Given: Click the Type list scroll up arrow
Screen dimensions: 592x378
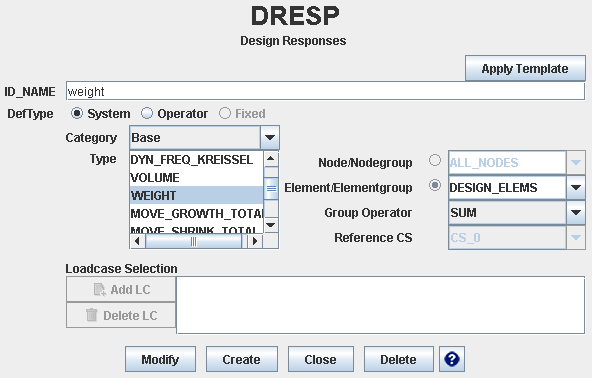Looking at the screenshot, I should point(270,159).
